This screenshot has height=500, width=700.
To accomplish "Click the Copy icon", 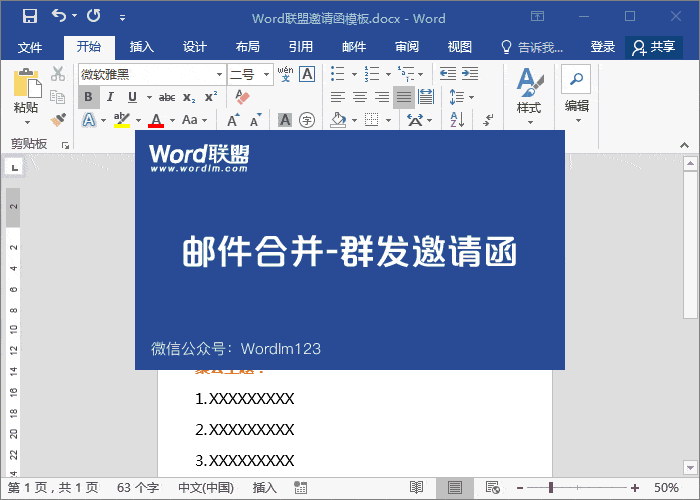I will point(58,97).
